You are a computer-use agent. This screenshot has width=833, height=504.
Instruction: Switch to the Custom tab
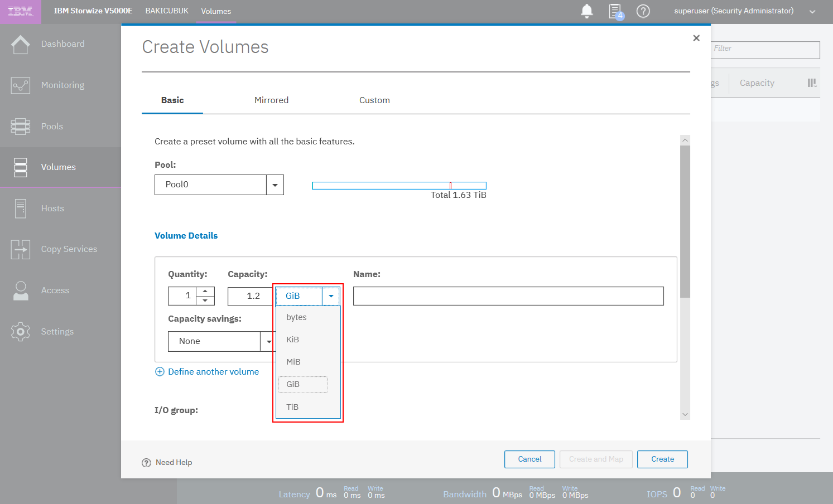[374, 100]
